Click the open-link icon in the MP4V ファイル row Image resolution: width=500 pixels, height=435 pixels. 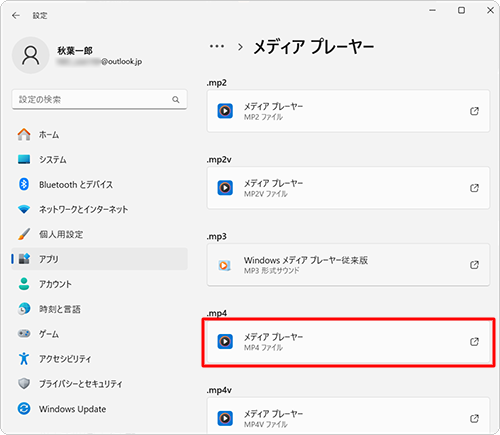pyautogui.click(x=474, y=418)
